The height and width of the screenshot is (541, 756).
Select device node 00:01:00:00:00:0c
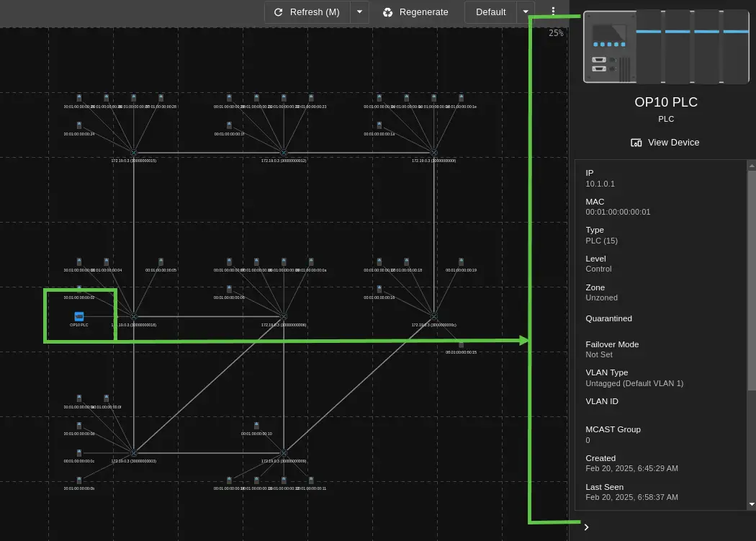pos(79,453)
